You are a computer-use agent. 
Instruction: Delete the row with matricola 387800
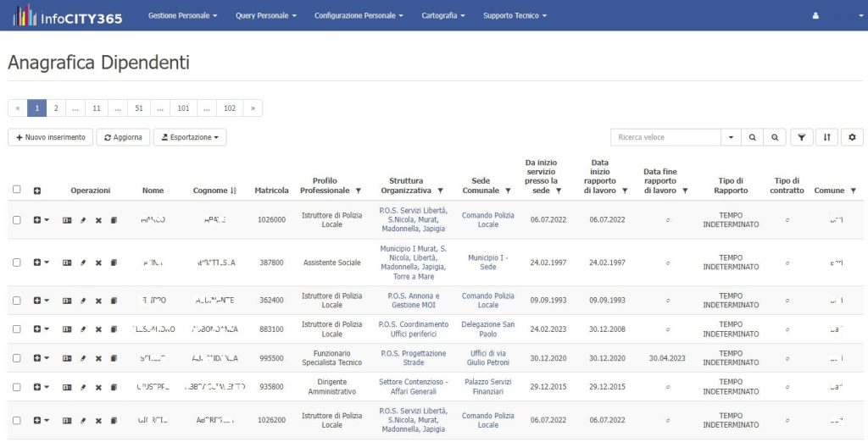click(98, 262)
